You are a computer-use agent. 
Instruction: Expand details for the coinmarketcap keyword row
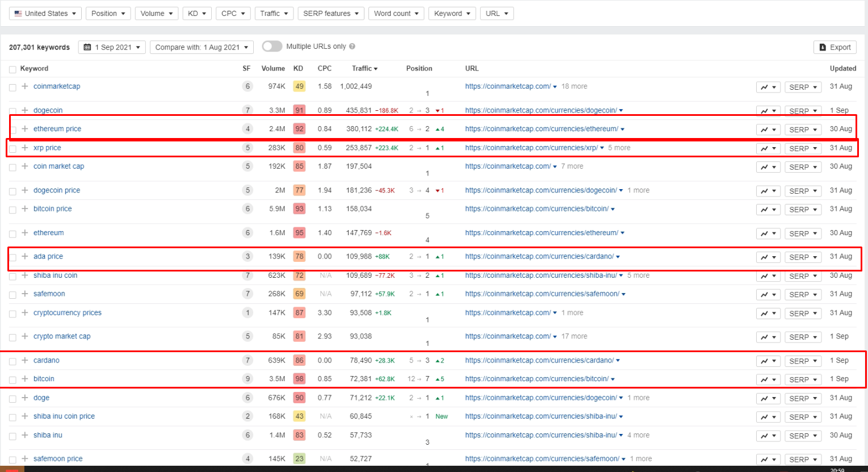coord(25,86)
